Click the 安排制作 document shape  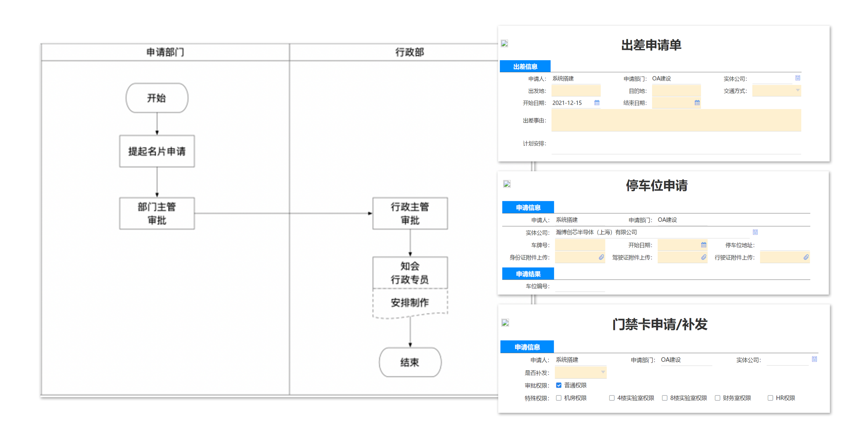coord(410,303)
